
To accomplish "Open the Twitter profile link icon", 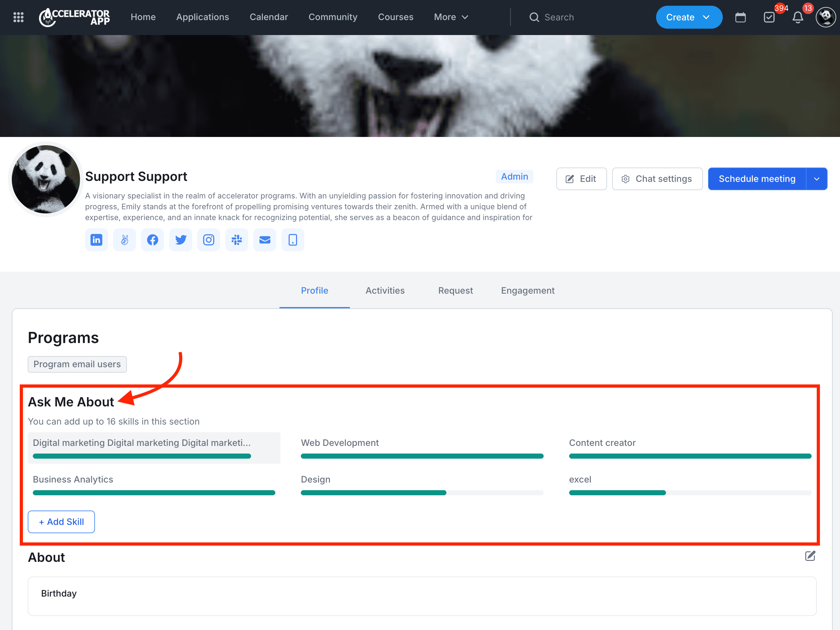I will [x=181, y=240].
